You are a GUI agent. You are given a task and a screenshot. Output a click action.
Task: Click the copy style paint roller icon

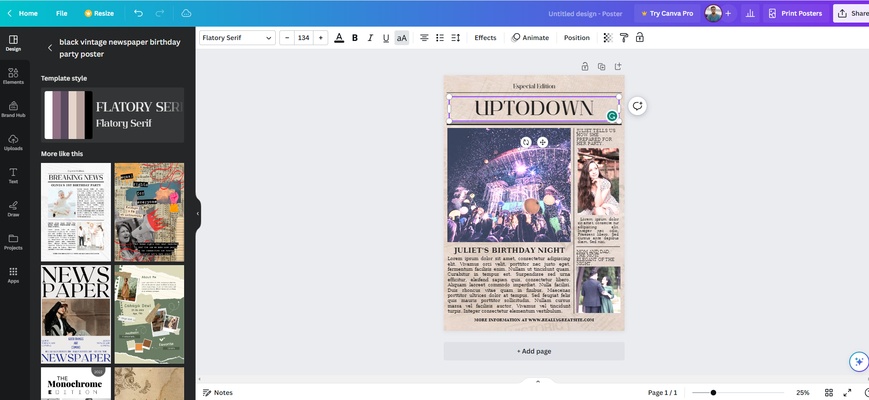click(623, 38)
